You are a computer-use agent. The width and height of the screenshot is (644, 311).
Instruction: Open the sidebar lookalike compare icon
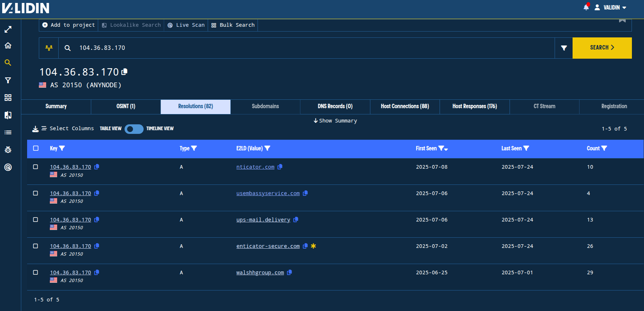(8, 115)
